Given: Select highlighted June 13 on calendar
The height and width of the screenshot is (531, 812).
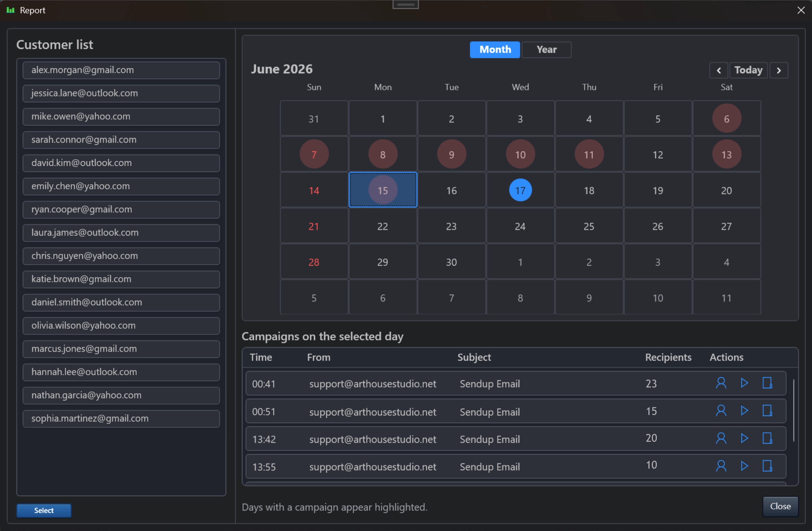Looking at the screenshot, I should tap(726, 154).
